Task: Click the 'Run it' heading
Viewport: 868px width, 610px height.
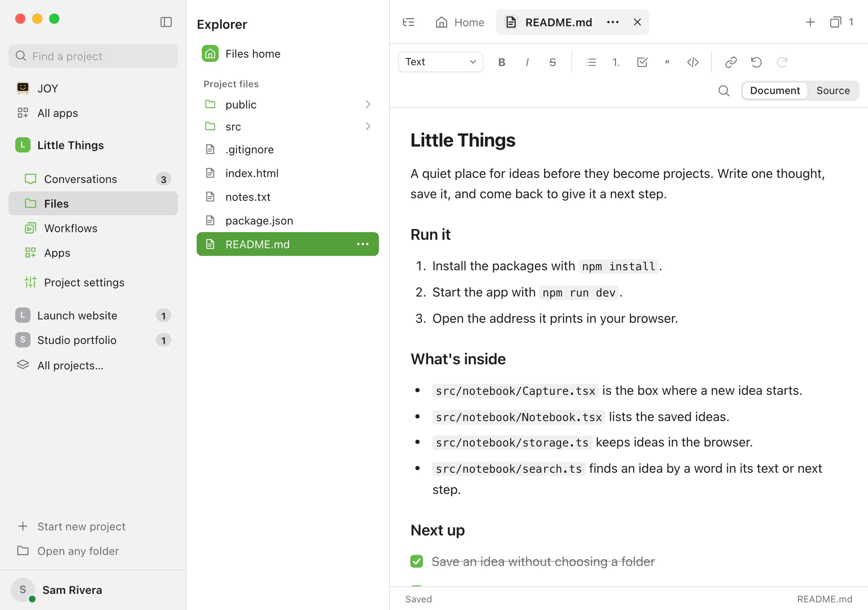Action: coord(431,235)
